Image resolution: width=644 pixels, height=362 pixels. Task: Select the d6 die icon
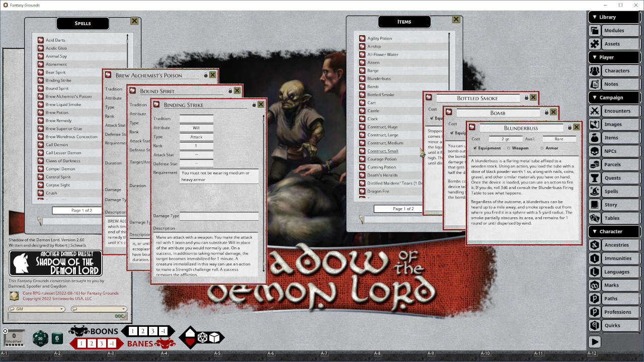[57, 338]
